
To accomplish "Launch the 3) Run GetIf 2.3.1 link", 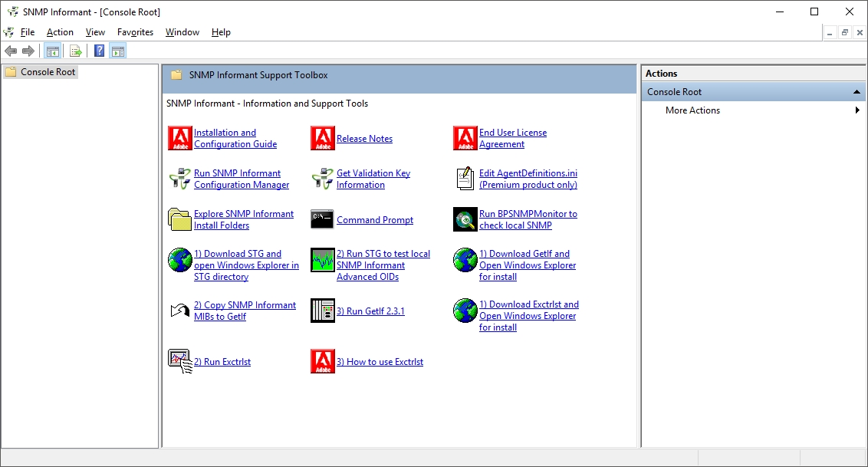I will tap(370, 311).
